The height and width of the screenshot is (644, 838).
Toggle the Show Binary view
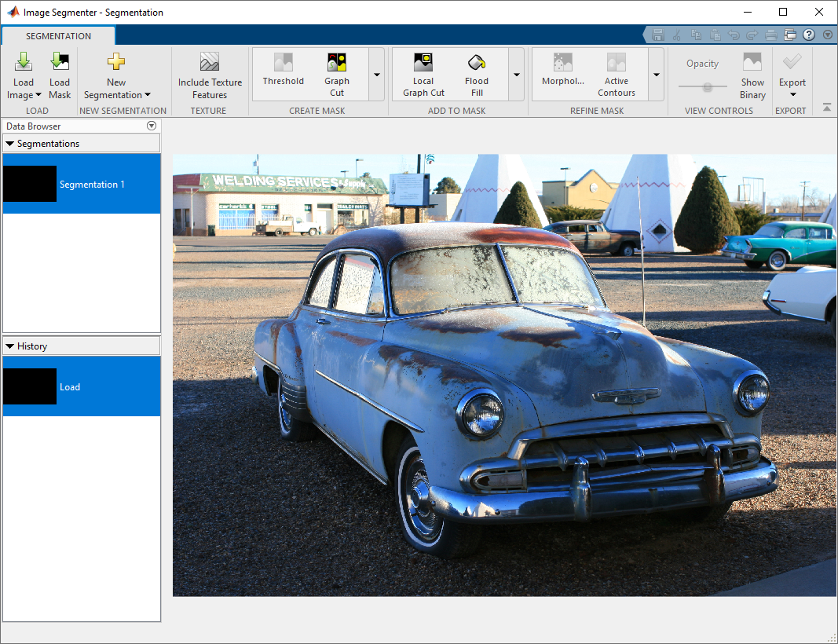(x=752, y=75)
